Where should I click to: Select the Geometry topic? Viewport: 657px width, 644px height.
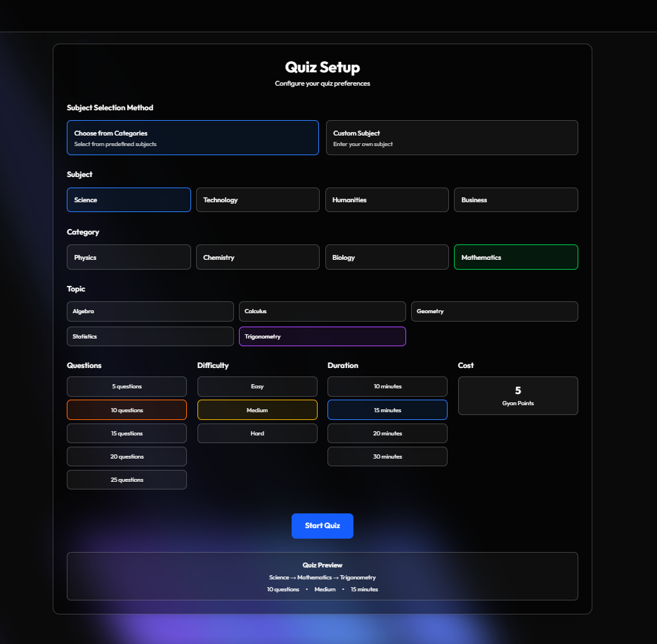coord(495,312)
